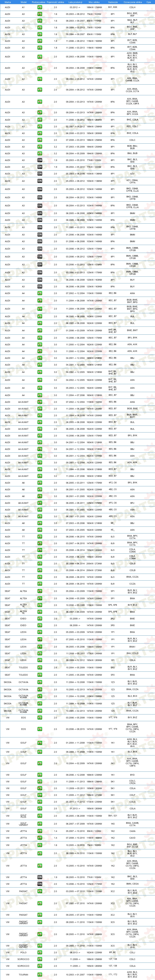Click the body code 5M1, 521 cell

click(113, 816)
